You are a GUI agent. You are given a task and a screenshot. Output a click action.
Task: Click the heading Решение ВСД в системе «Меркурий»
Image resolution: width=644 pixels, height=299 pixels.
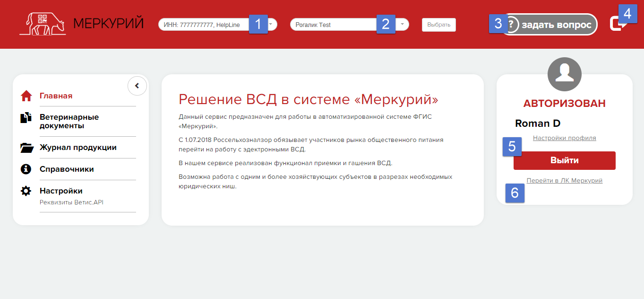309,99
